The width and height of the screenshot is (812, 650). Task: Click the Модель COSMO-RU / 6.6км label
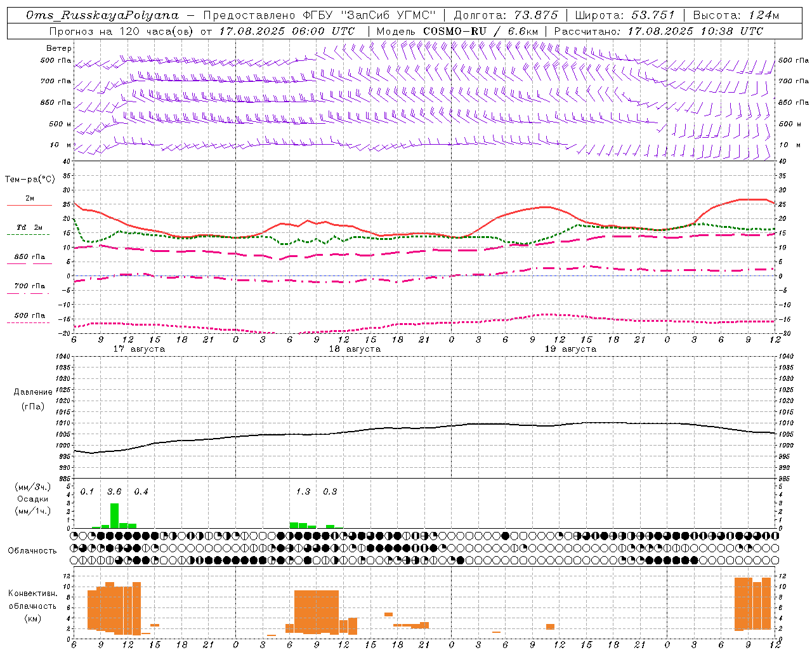(457, 31)
